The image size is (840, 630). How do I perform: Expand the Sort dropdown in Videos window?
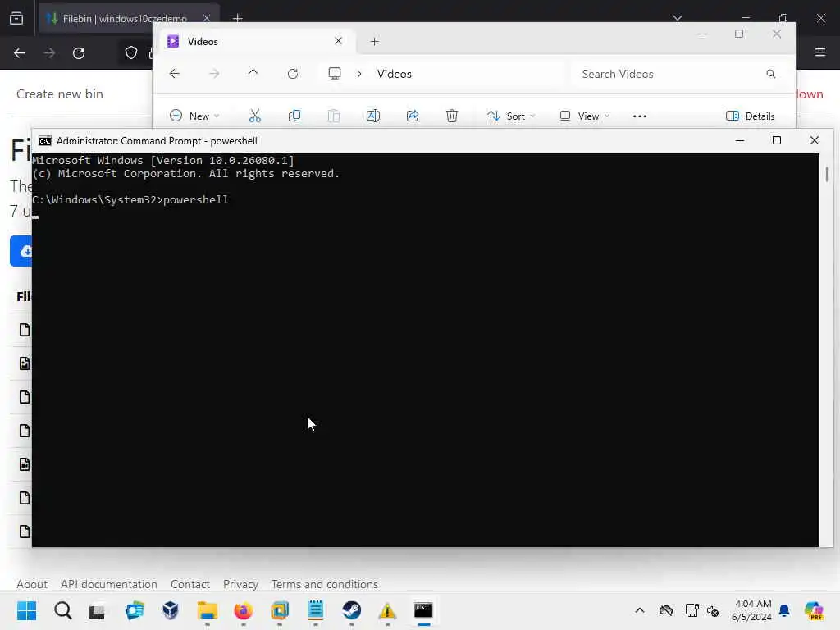coord(511,116)
